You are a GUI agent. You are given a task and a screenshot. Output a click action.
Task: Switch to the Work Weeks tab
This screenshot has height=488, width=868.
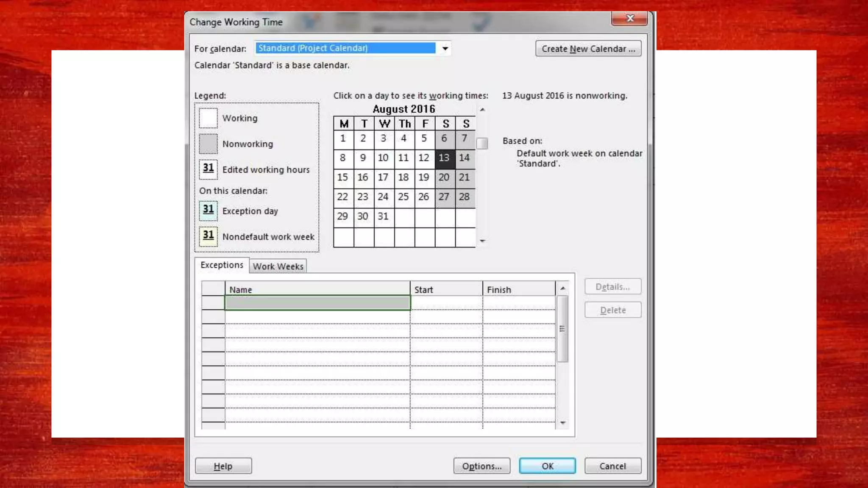(x=278, y=266)
